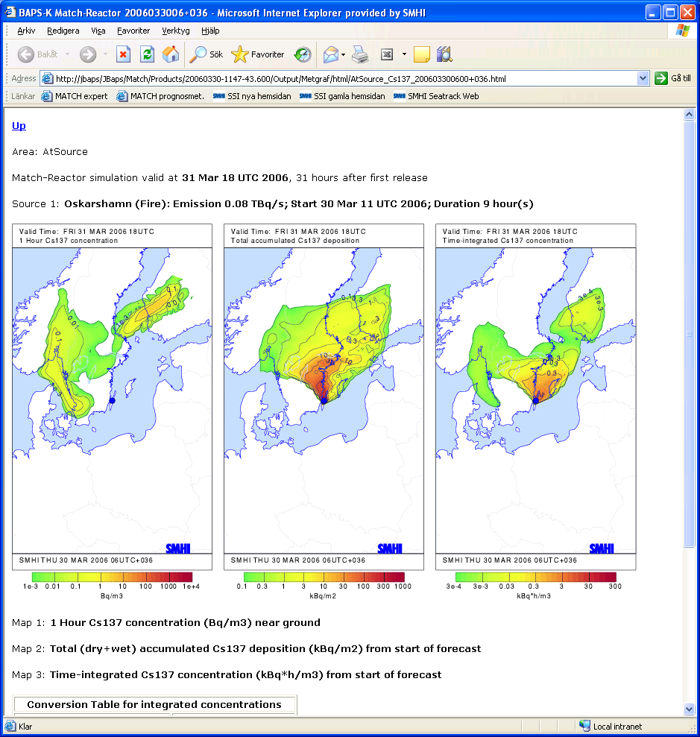Expand Back button history dropdown
The height and width of the screenshot is (737, 700).
tap(67, 54)
